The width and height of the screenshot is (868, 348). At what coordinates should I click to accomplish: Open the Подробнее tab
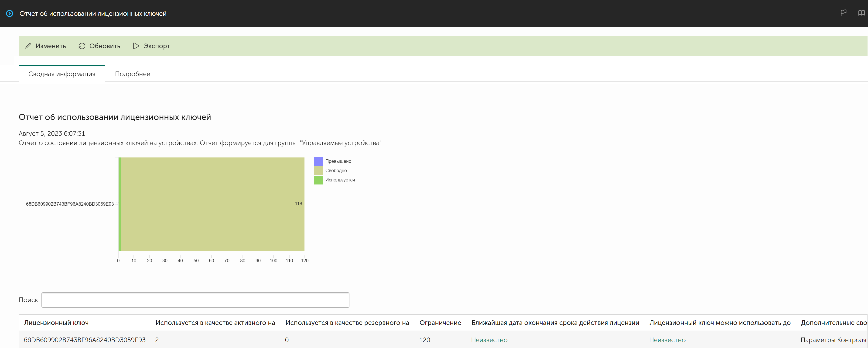click(x=132, y=74)
